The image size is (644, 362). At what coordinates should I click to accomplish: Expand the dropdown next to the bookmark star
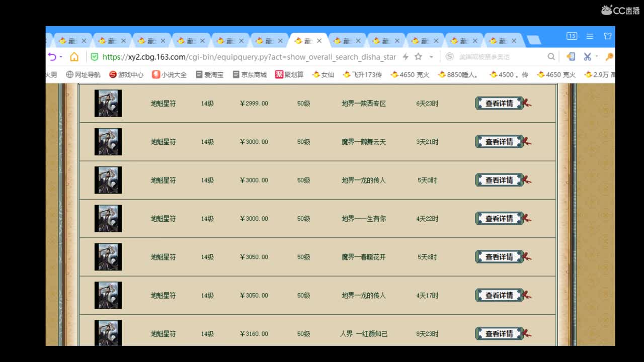coord(431,57)
